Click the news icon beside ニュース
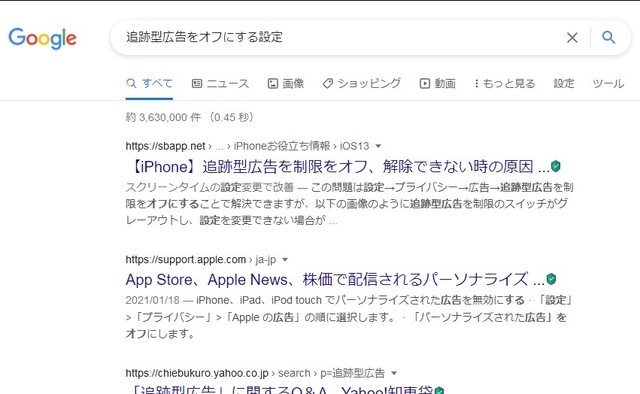This screenshot has height=394, width=640. [x=197, y=84]
